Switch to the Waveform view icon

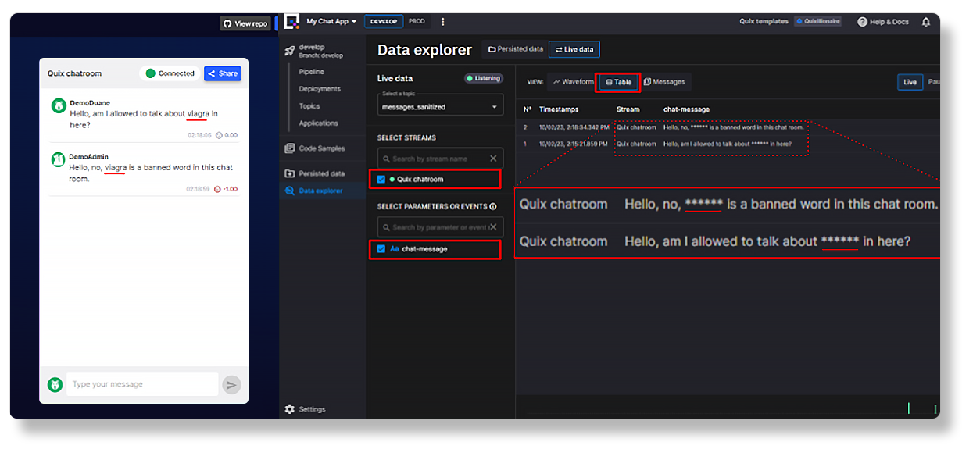coord(573,81)
